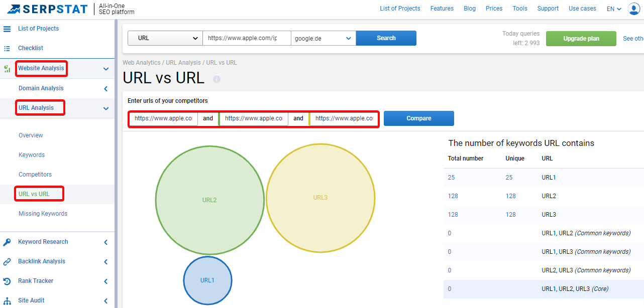
Task: Expand the Keyword Research chevron
Action: point(106,242)
